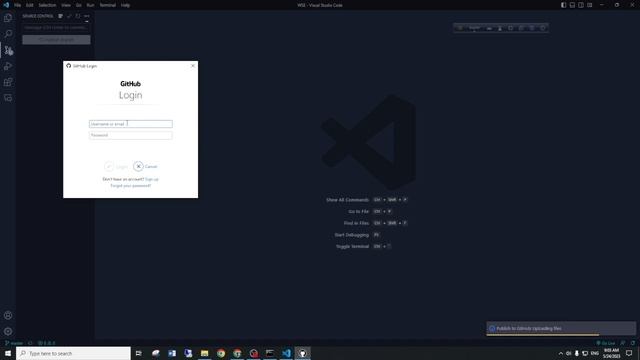Open the Help menu
The height and width of the screenshot is (360, 640).
pos(125,5)
